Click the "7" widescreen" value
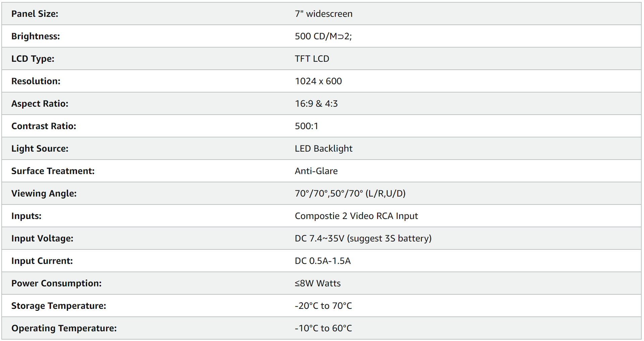 323,14
